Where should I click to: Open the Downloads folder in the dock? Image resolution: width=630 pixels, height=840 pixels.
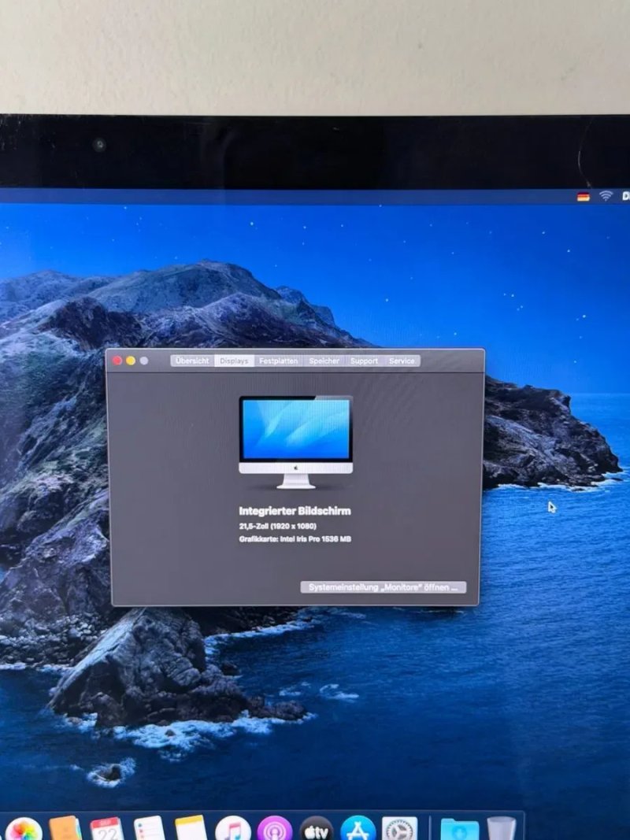(x=460, y=829)
